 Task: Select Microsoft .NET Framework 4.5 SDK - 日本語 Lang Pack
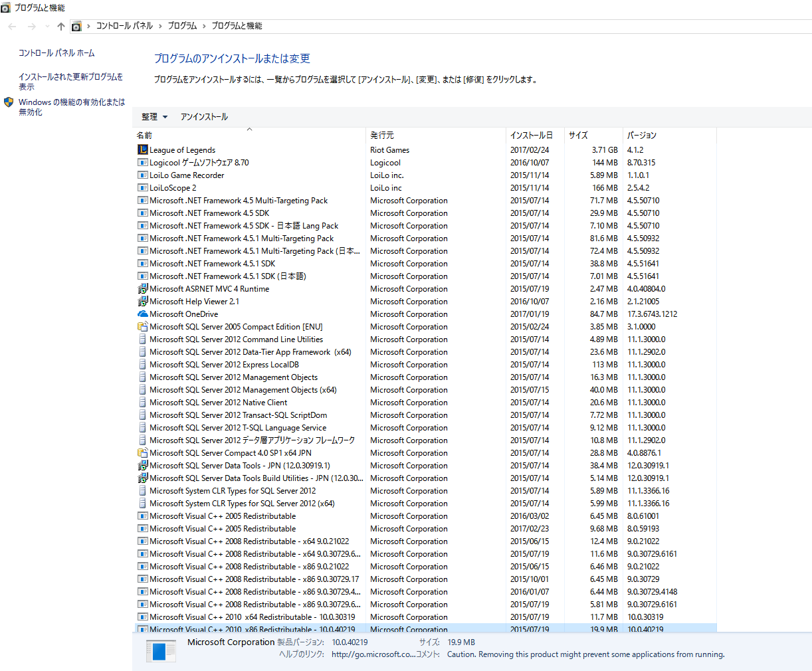coord(425,225)
